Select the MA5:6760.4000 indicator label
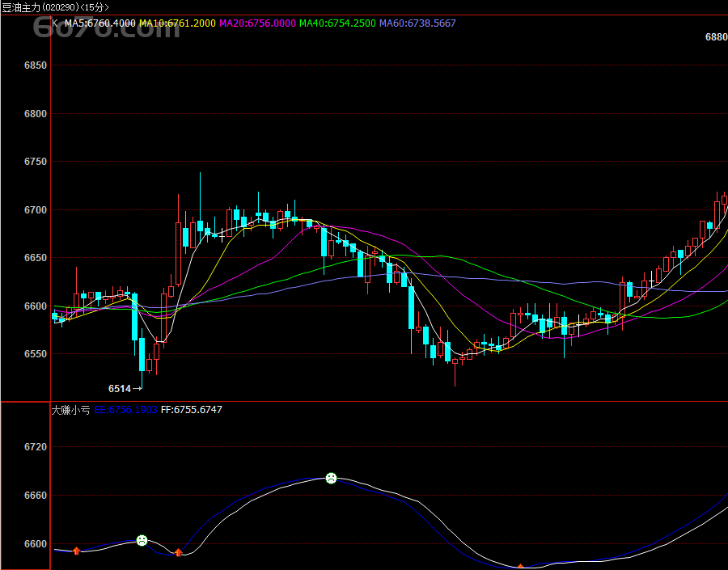 click(x=100, y=23)
